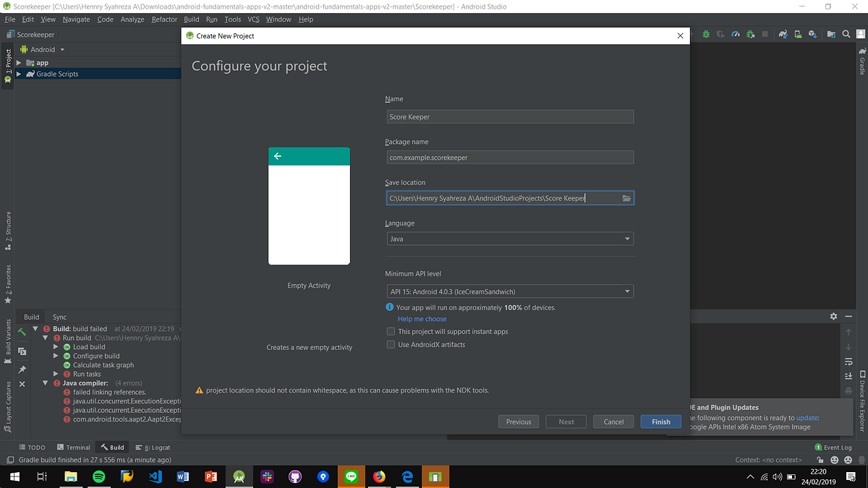This screenshot has width=868, height=488.
Task: Open the TODO tool window tab
Action: click(x=33, y=448)
